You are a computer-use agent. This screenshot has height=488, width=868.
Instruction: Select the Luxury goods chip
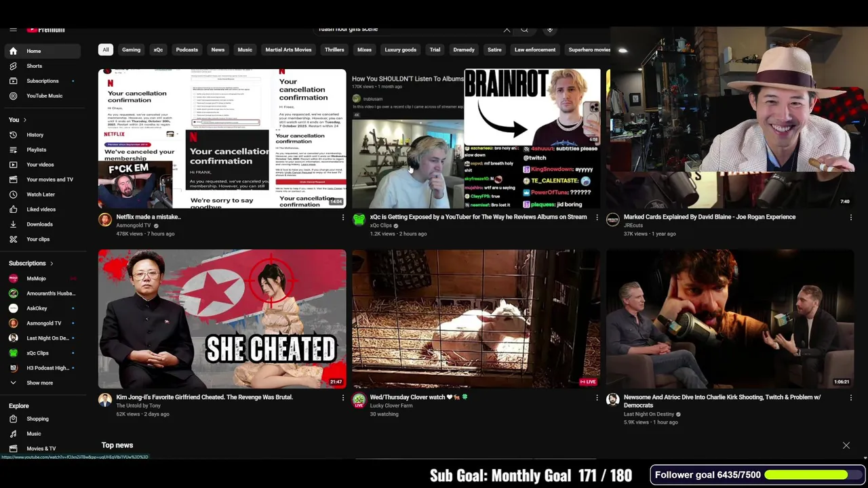point(401,49)
